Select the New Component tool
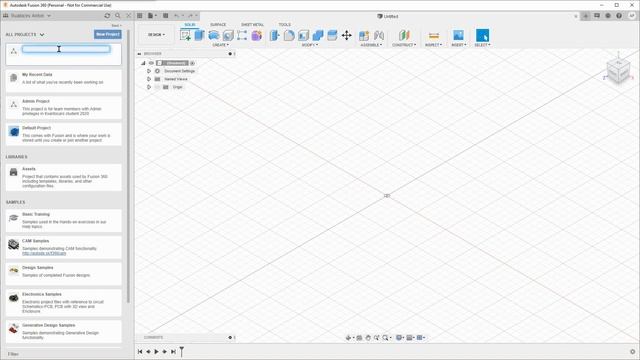This screenshot has width=640, height=360. pyautogui.click(x=364, y=36)
